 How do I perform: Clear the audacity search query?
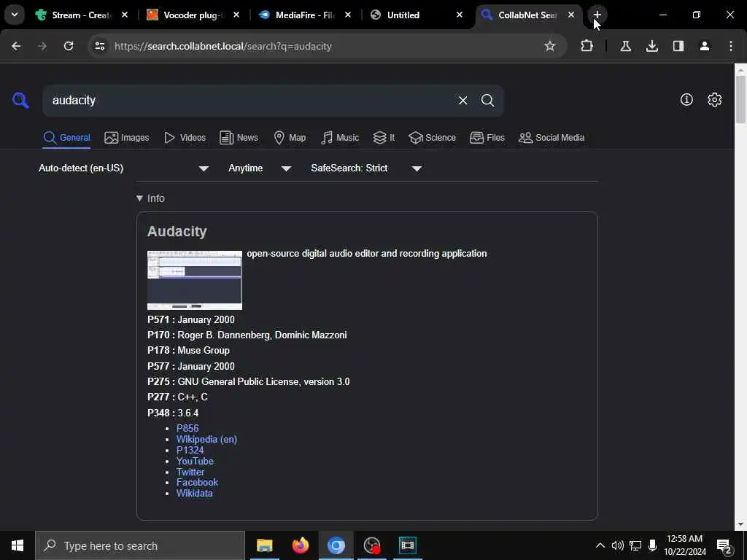pos(462,101)
